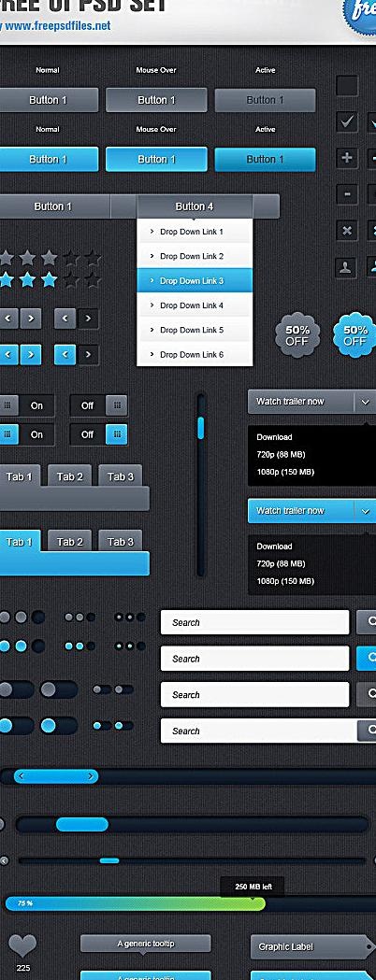Click the gray grid handle on the gray Off switch
This screenshot has height=980, width=376.
pyautogui.click(x=116, y=405)
